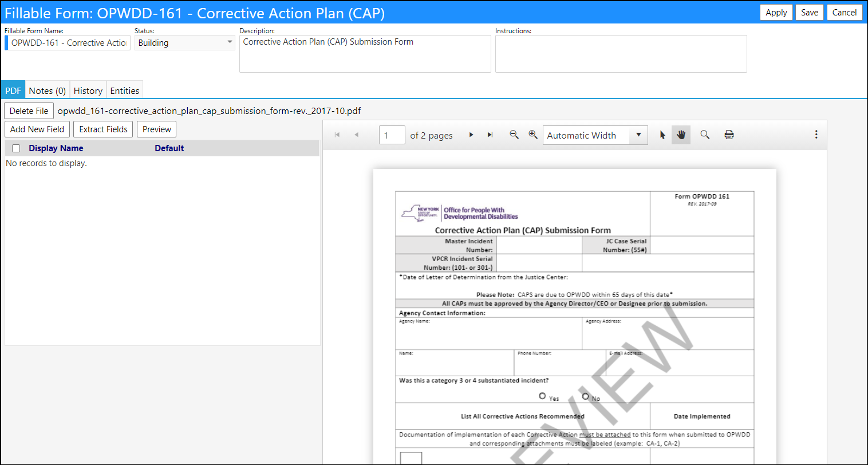This screenshot has height=465, width=868.
Task: Click the 'Form OPWDD 161' text in PDF
Action: click(x=702, y=196)
